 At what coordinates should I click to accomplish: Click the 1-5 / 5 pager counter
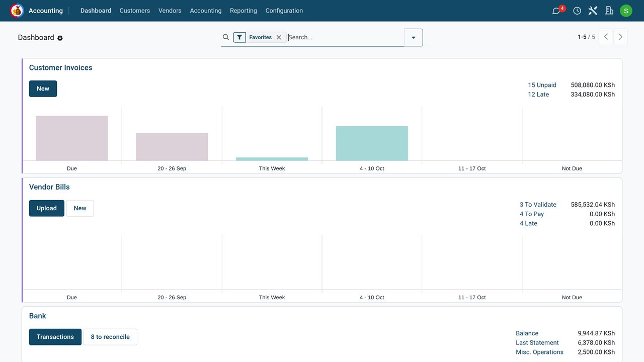point(586,37)
